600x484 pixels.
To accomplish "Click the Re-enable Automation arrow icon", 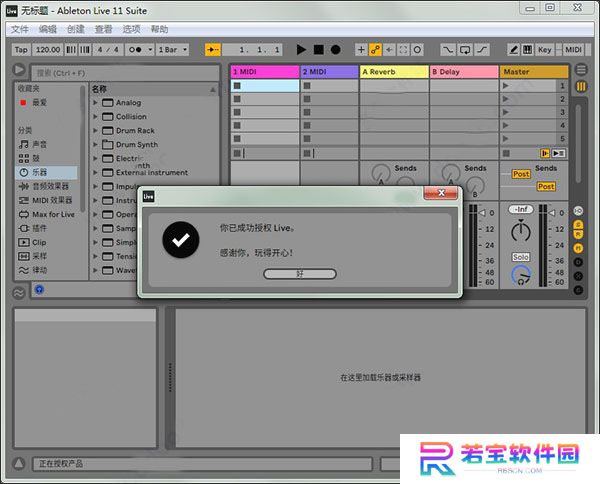I will 389,49.
